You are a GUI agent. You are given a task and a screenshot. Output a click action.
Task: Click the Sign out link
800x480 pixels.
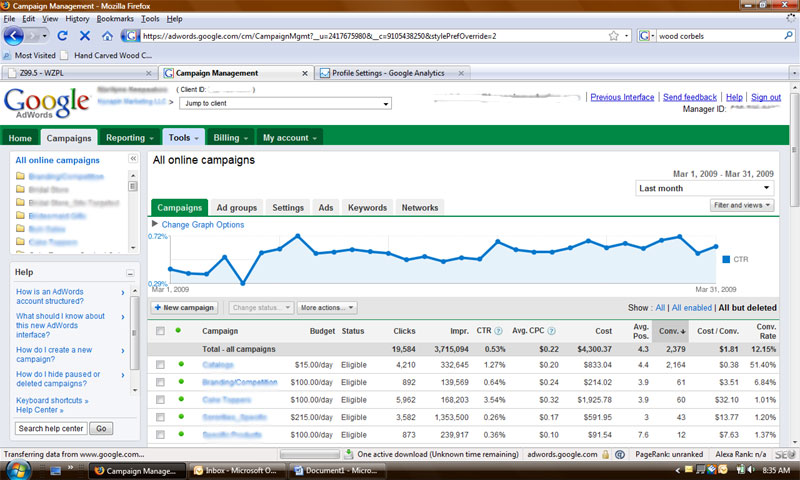point(766,97)
